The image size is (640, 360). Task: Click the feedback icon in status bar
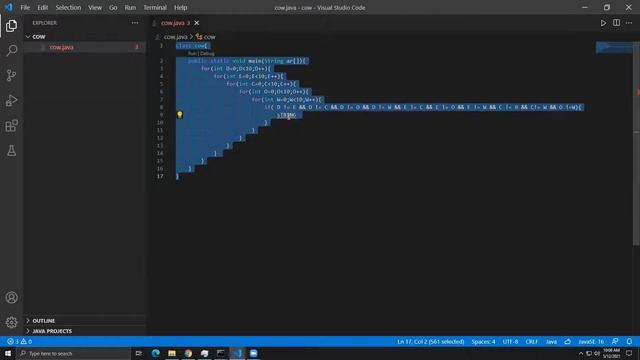[x=615, y=342]
